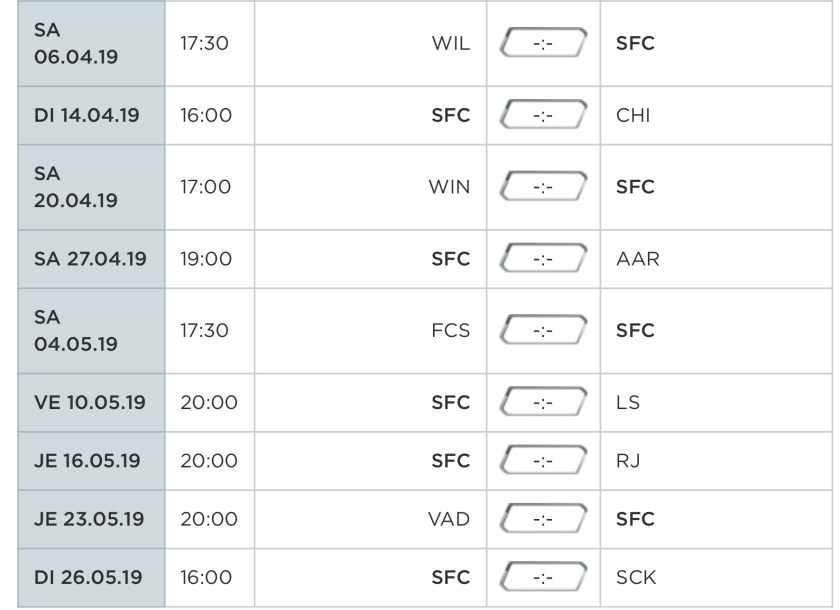The image size is (840, 610).
Task: Select the SA 06.04.19 date cell
Action: pyautogui.click(x=91, y=44)
